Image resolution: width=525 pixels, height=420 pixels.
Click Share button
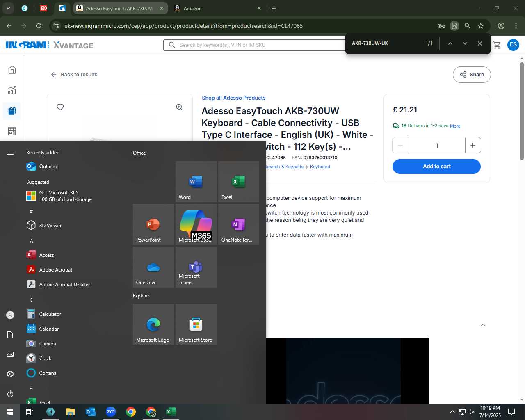tap(472, 75)
